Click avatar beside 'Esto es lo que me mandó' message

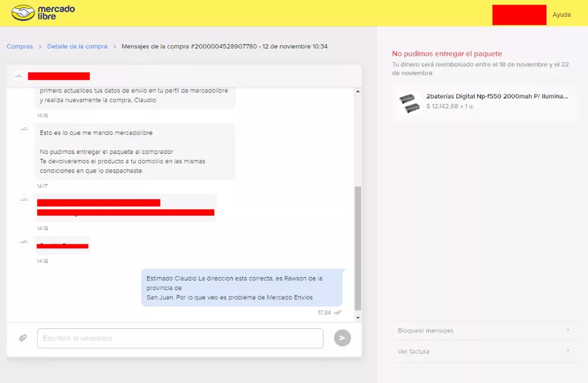pyautogui.click(x=24, y=129)
